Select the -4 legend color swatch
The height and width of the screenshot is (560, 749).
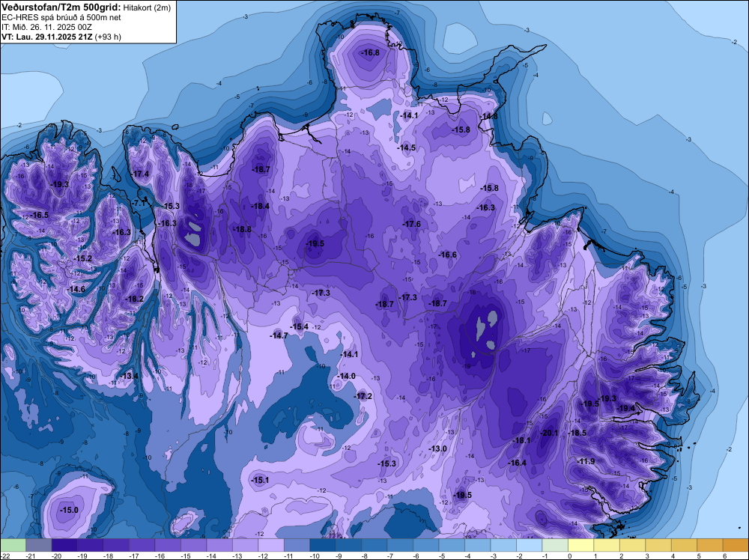coord(477,546)
